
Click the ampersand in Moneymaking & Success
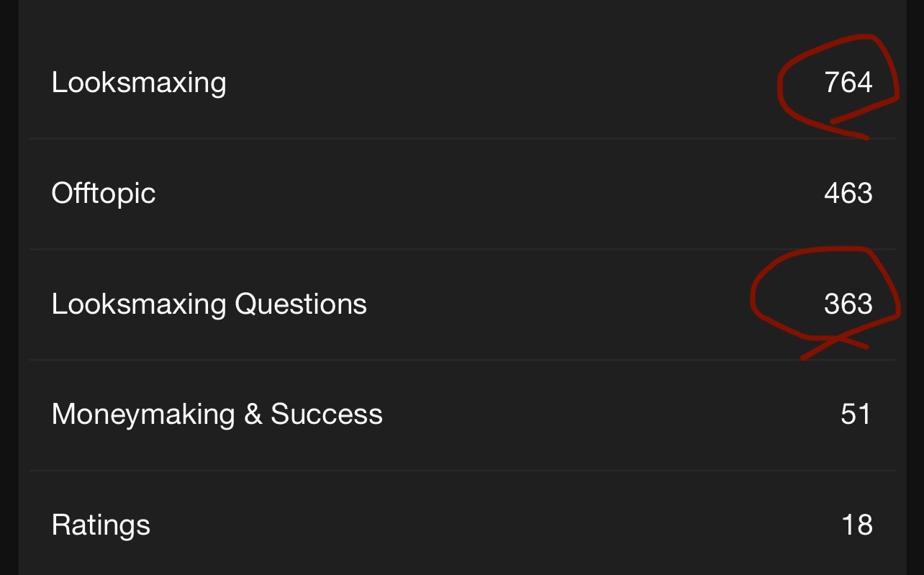pyautogui.click(x=253, y=415)
